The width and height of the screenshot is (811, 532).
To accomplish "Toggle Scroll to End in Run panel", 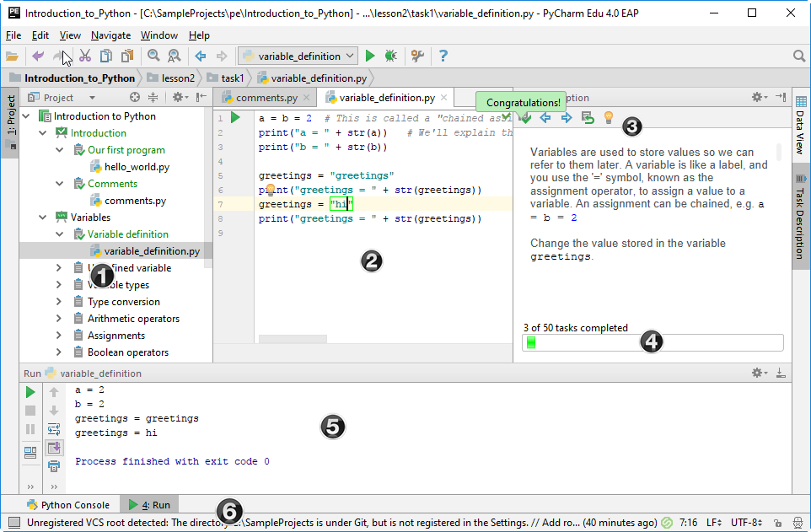I will (x=54, y=448).
